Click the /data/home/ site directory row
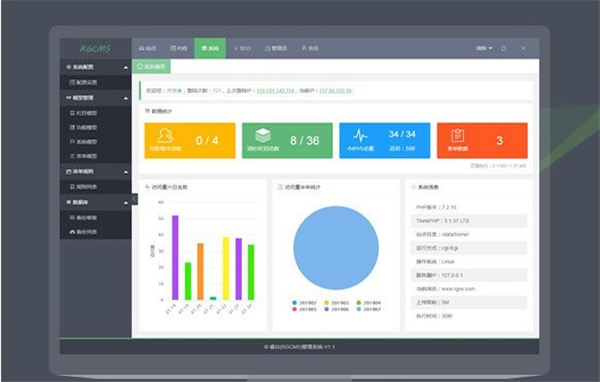 469,234
